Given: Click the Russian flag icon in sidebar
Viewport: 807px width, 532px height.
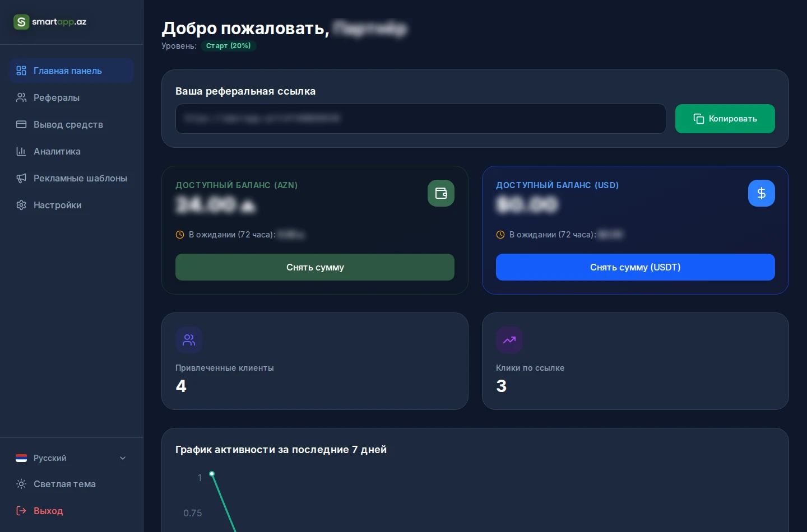Looking at the screenshot, I should coord(21,458).
